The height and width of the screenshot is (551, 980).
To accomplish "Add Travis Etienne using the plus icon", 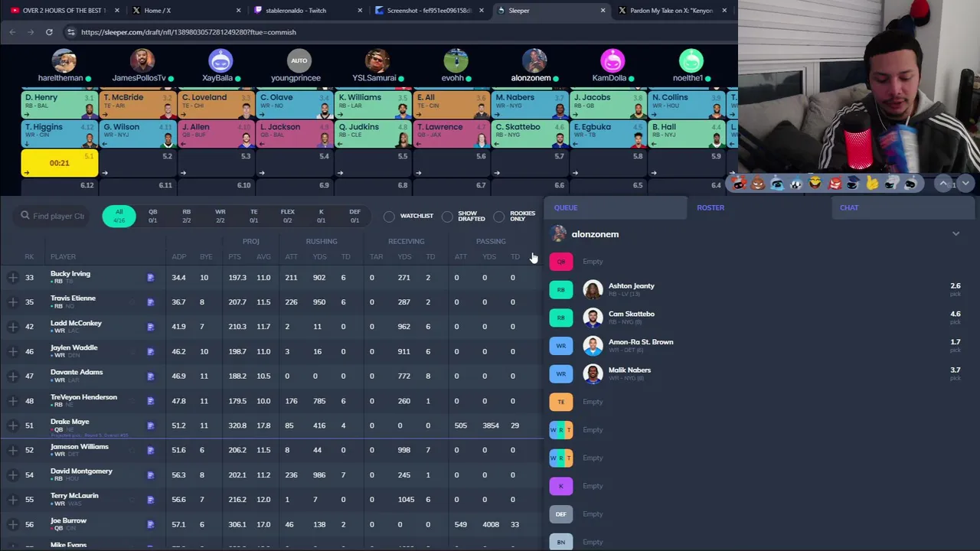I will [x=13, y=302].
